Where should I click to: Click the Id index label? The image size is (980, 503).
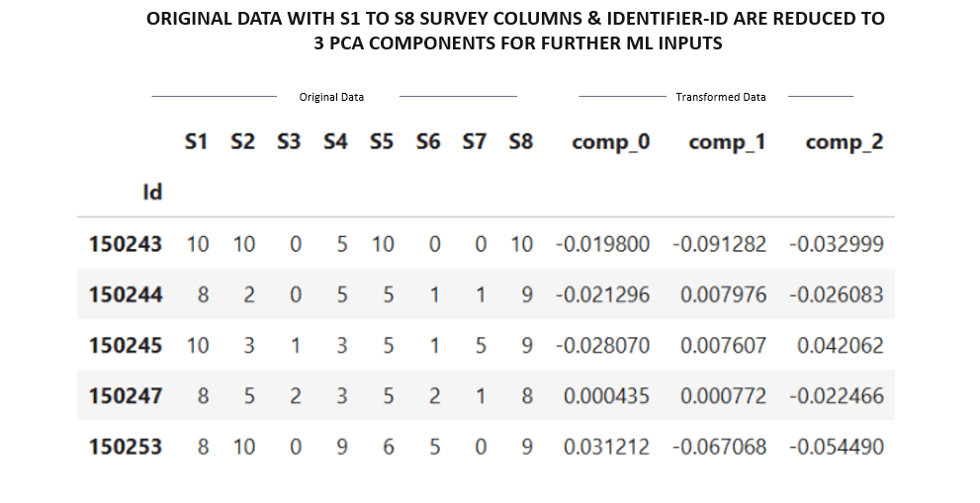[x=152, y=192]
